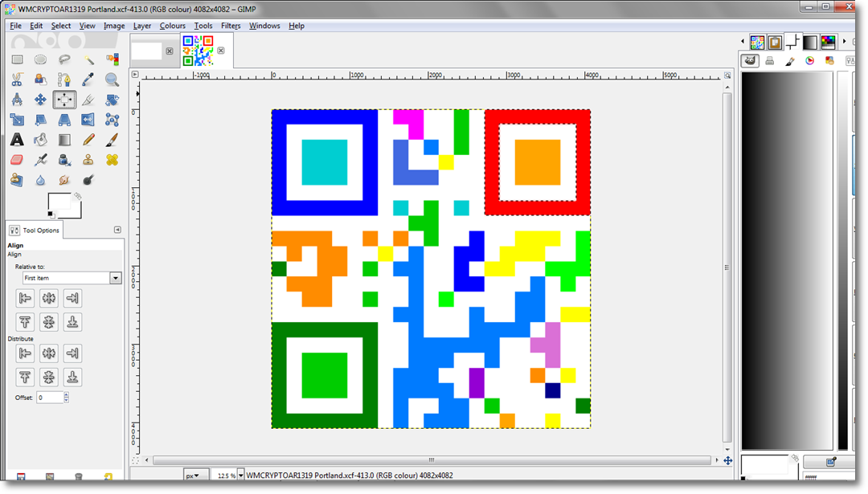868x494 pixels.
Task: Open the Tool Options tab
Action: coord(35,230)
